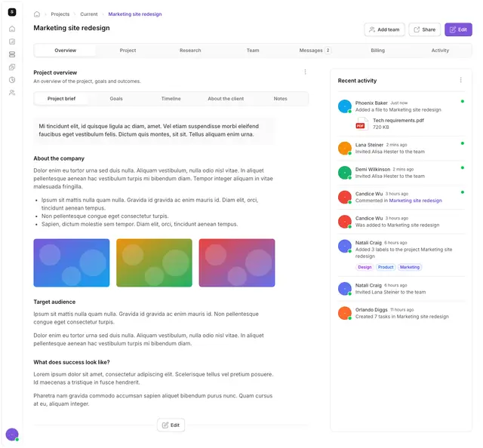The image size is (483, 448).
Task: Click the 'Target audience' heading
Action: pos(54,302)
